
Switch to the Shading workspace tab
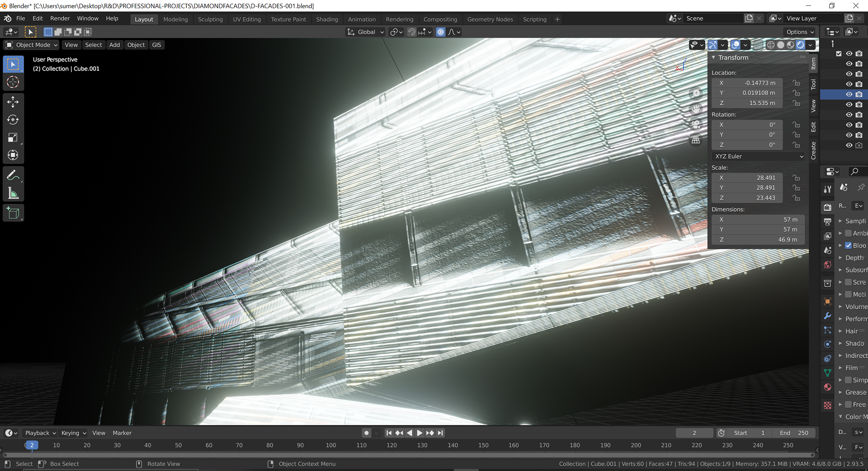tap(327, 19)
